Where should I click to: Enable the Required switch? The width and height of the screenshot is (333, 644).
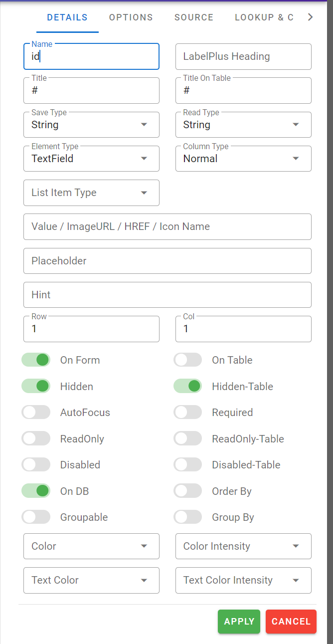(187, 413)
